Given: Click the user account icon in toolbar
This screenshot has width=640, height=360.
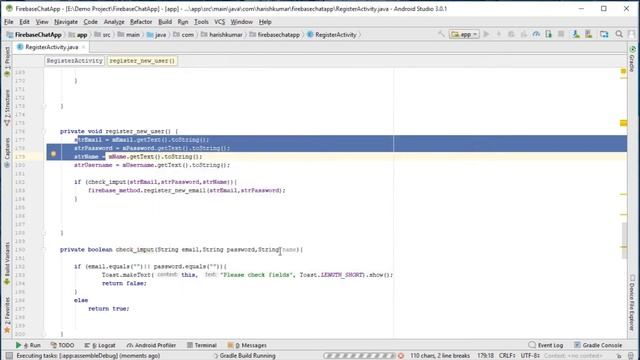Looking at the screenshot, I should point(631,34).
